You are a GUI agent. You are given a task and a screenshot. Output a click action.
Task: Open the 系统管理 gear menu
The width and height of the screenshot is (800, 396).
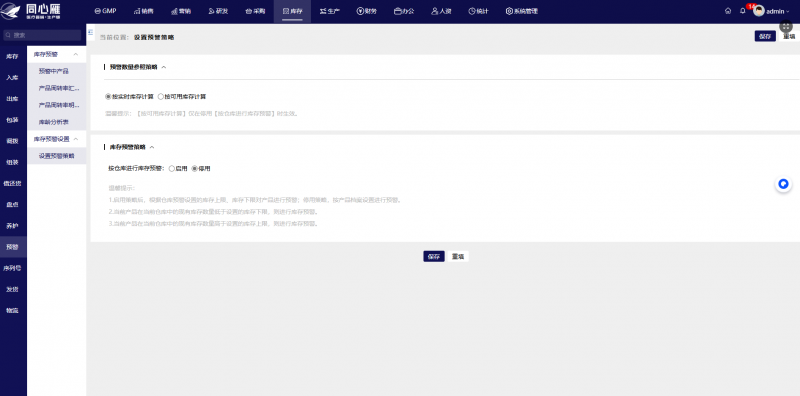521,11
